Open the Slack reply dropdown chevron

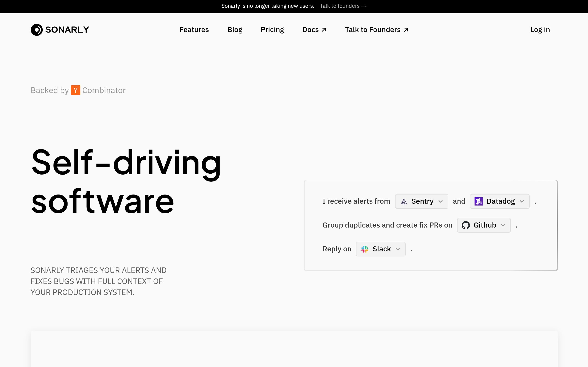[x=398, y=249]
